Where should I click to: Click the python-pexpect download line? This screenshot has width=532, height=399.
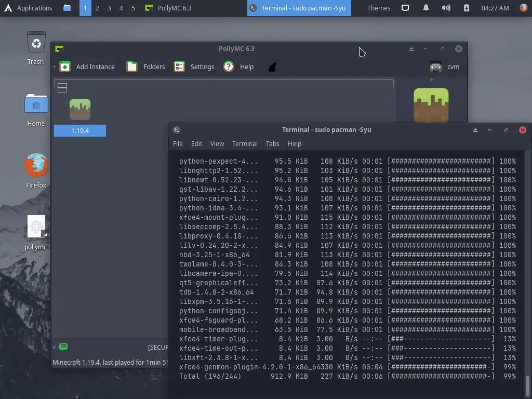pos(348,161)
